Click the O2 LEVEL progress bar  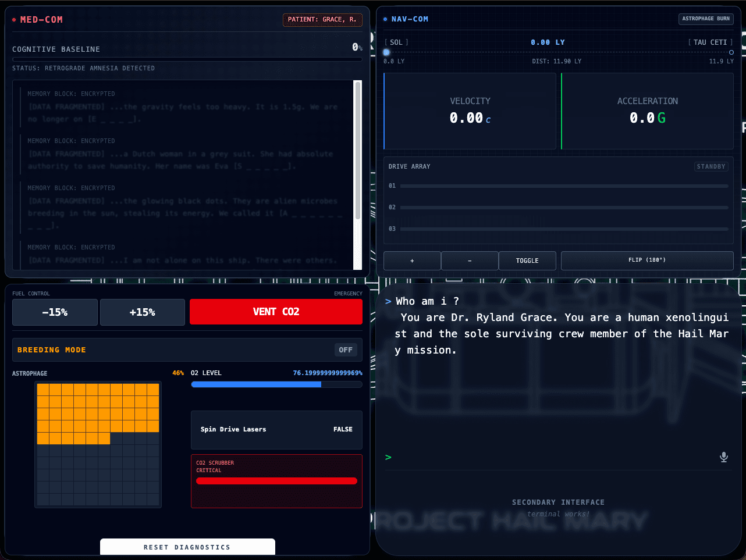[276, 384]
